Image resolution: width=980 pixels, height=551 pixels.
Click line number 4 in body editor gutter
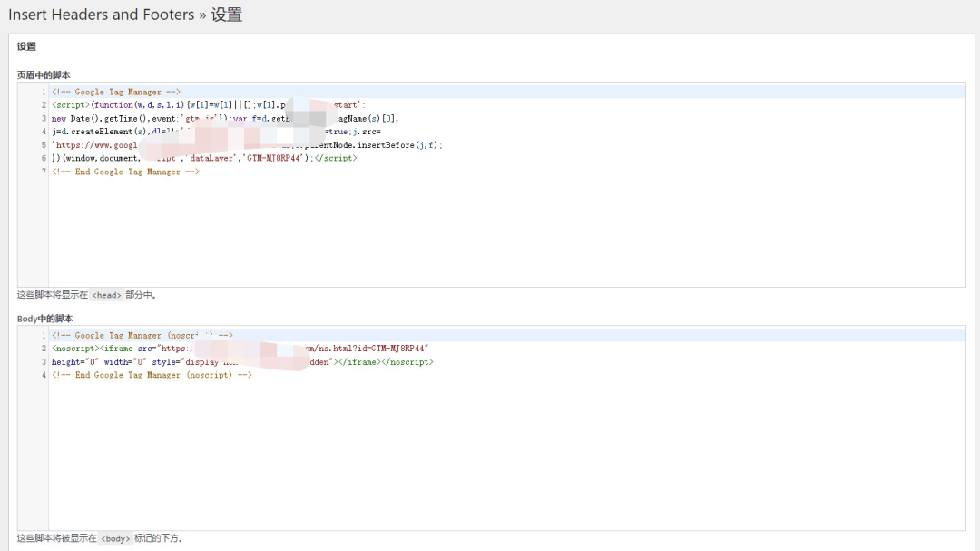pyautogui.click(x=44, y=375)
